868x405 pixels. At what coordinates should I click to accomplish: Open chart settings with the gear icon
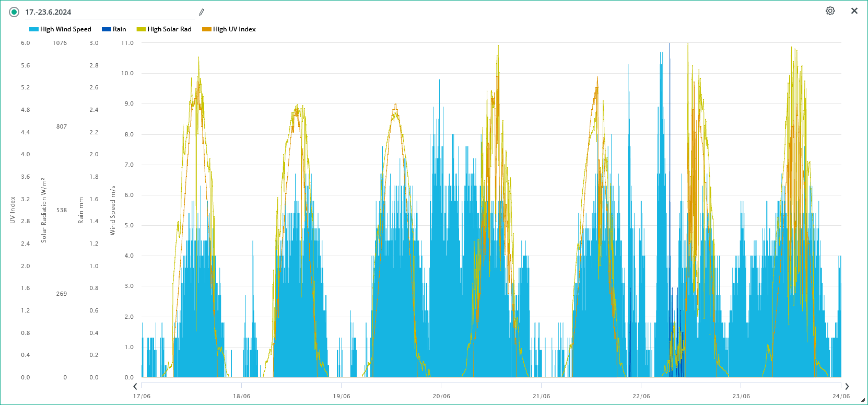coord(830,11)
